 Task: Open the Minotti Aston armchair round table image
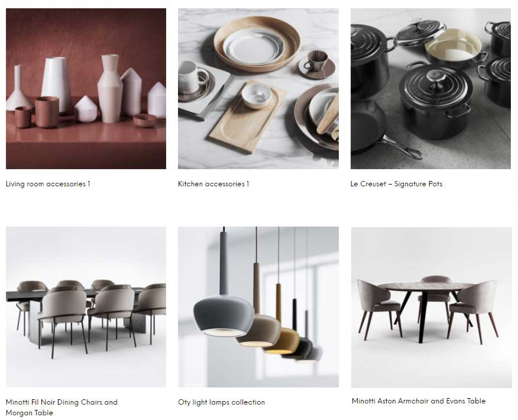point(432,308)
